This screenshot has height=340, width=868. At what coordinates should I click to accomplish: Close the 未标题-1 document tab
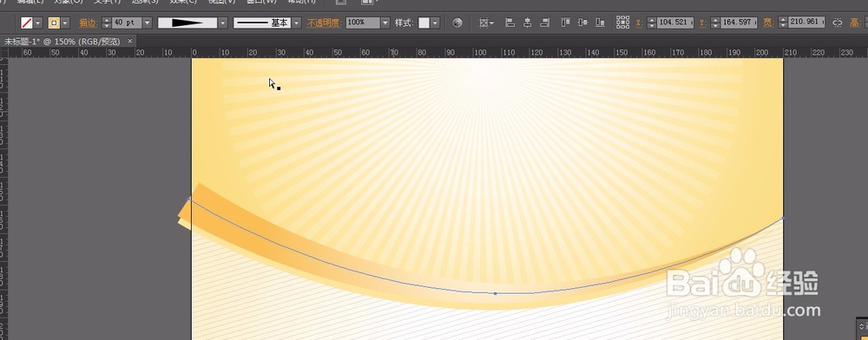[x=130, y=41]
